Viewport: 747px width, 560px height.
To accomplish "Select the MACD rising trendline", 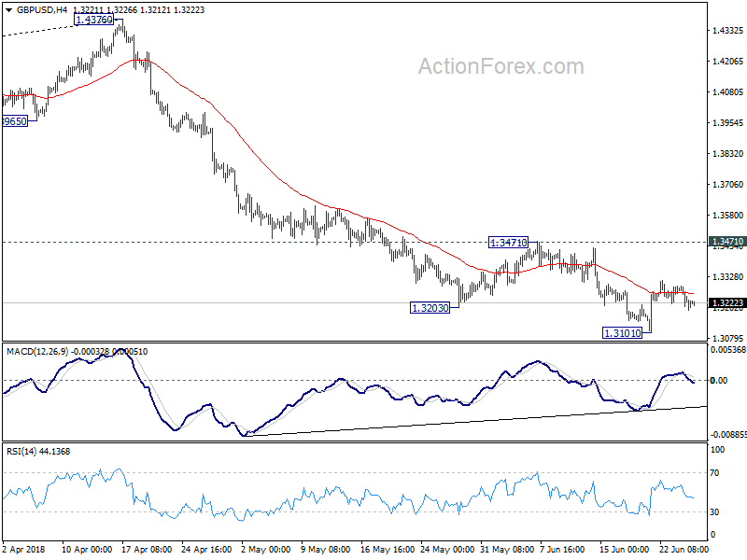I will [x=476, y=421].
